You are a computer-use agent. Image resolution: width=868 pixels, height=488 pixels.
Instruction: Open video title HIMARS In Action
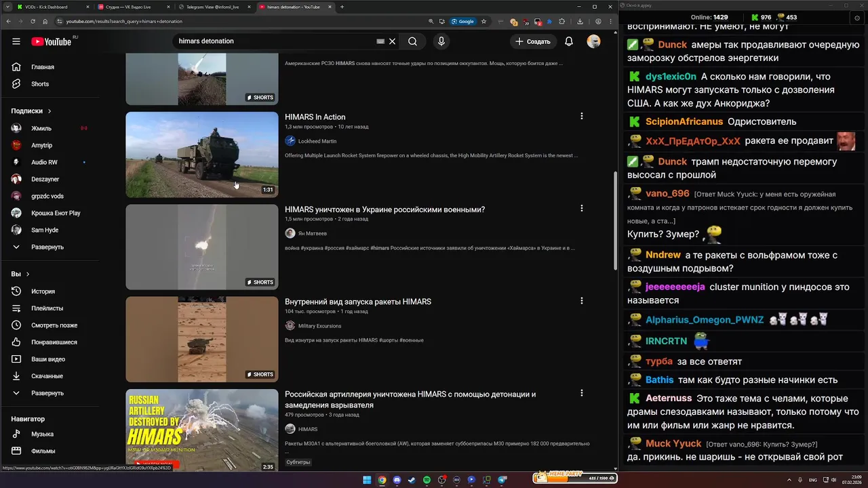(315, 117)
